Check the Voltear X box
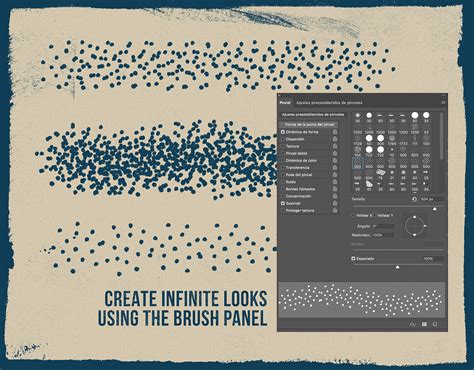This screenshot has height=370, width=474. tap(353, 216)
